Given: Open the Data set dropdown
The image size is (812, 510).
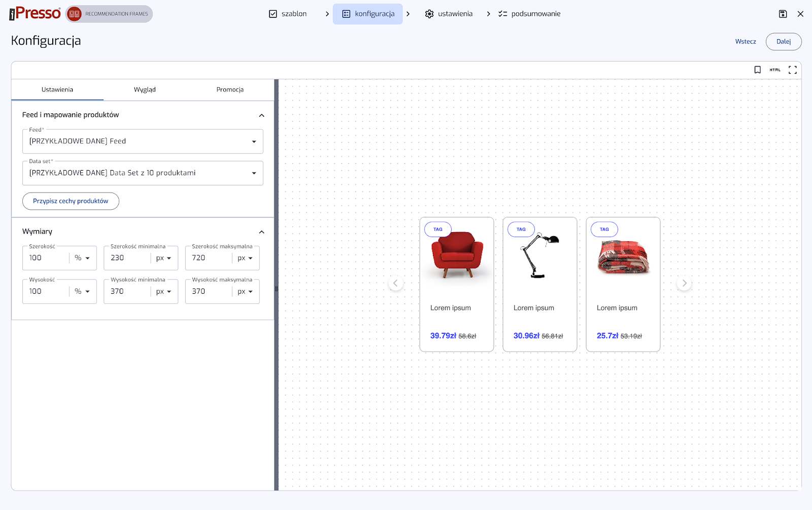Looking at the screenshot, I should pyautogui.click(x=143, y=173).
